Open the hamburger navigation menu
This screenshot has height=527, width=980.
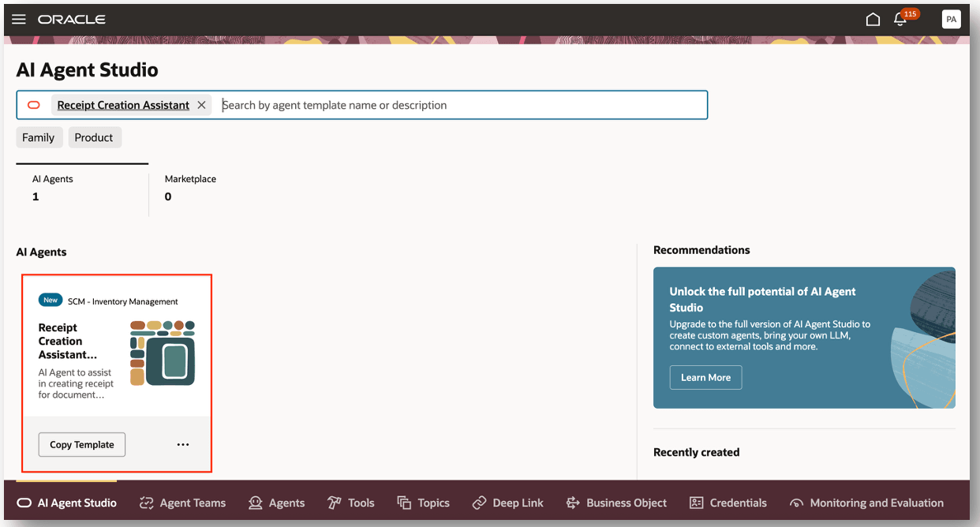[19, 19]
